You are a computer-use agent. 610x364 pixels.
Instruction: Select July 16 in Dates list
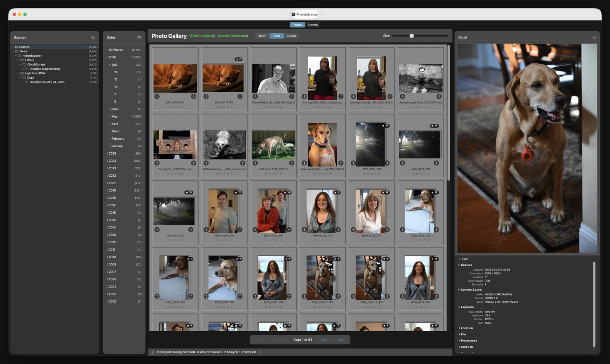point(124,72)
